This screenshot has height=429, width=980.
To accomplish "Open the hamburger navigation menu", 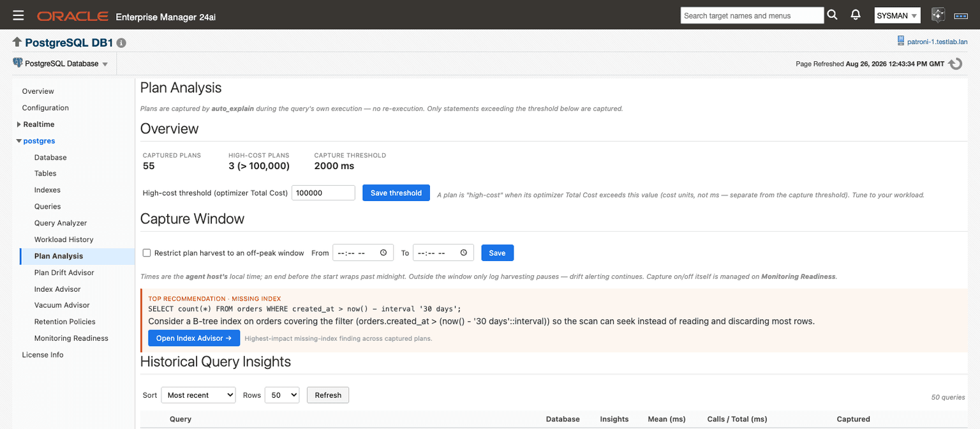I will (x=18, y=15).
